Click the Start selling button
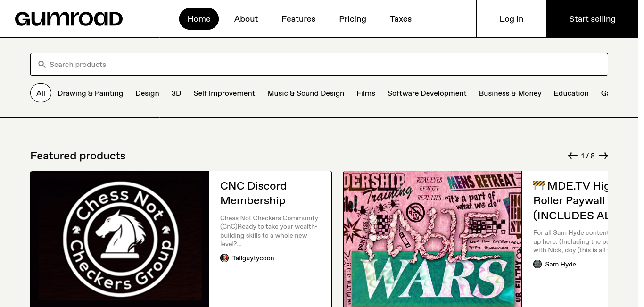Image resolution: width=644 pixels, height=307 pixels. tap(592, 19)
